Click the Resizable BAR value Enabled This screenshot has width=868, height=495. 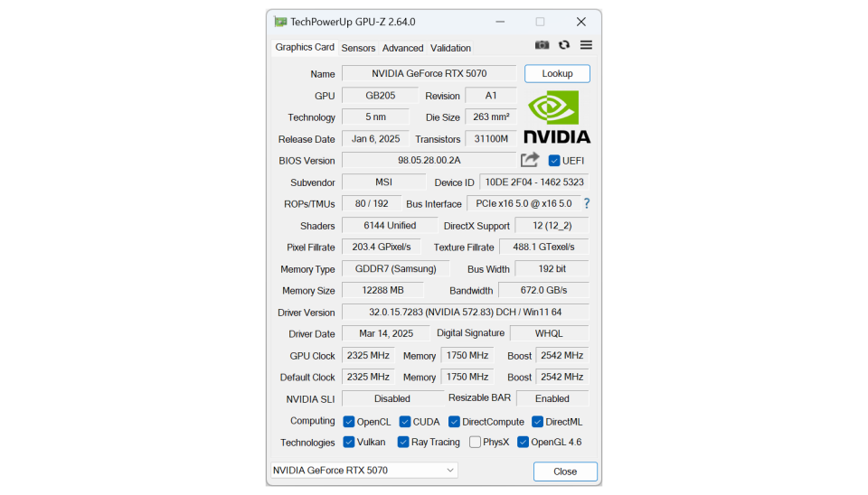coord(552,398)
